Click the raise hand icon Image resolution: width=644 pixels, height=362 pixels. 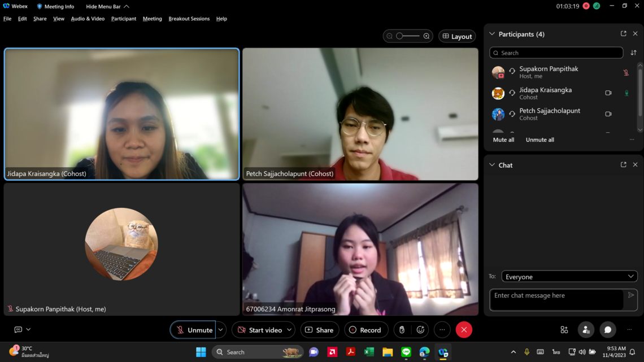tap(402, 330)
